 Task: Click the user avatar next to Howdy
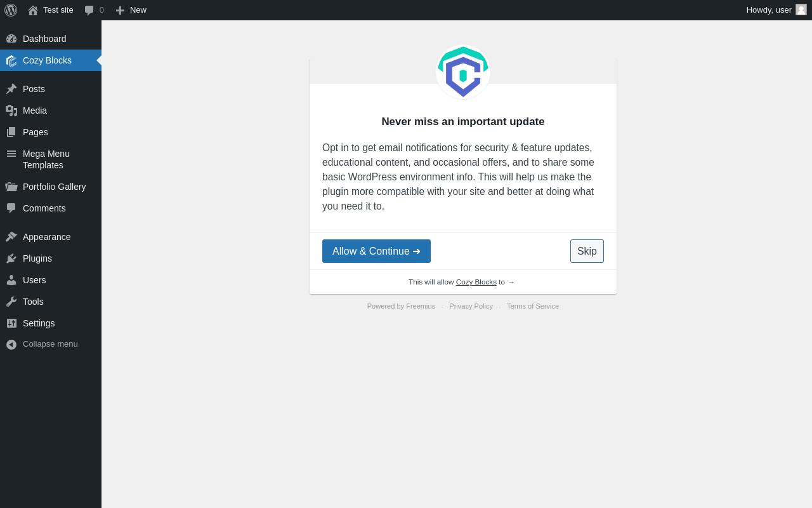(x=801, y=10)
